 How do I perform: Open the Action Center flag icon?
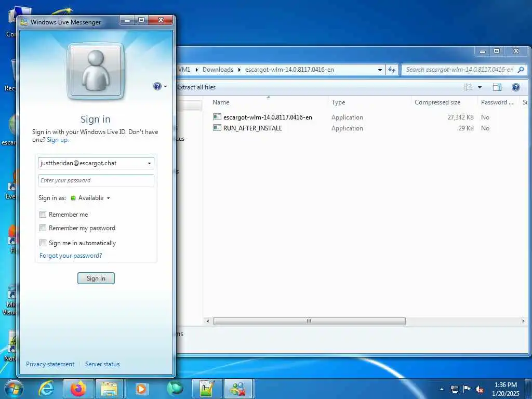coord(467,389)
